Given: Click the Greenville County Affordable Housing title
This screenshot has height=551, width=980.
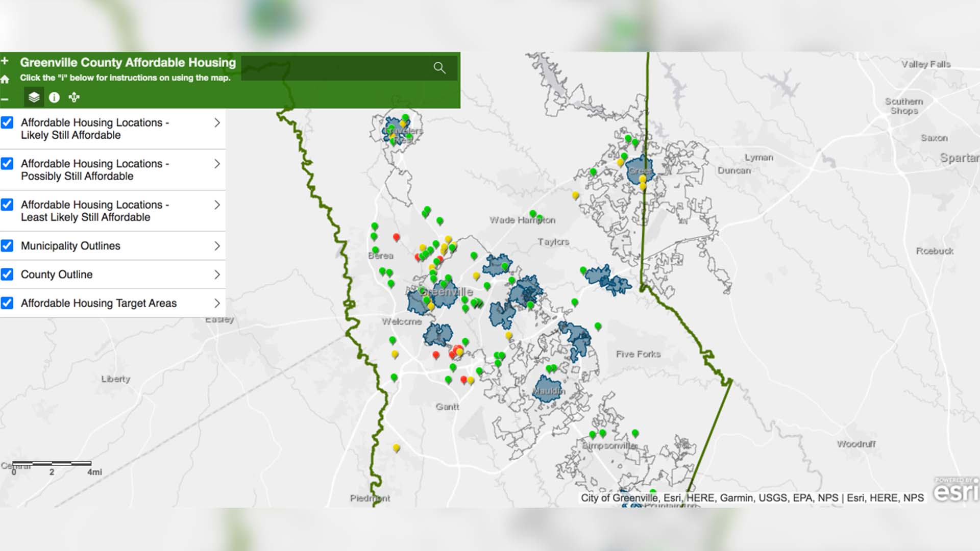Looking at the screenshot, I should coord(128,62).
